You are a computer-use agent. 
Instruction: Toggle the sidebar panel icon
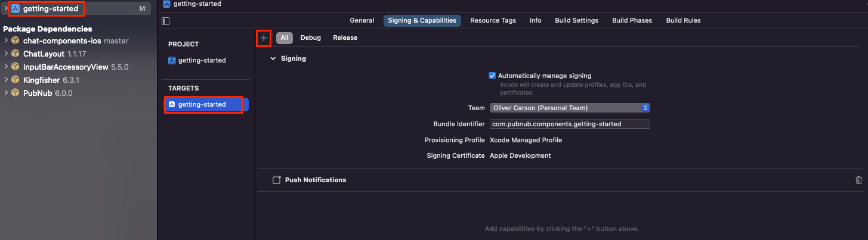[166, 21]
